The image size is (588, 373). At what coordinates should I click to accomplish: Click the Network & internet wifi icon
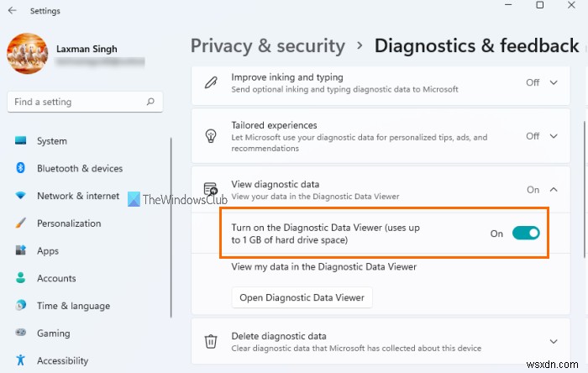[x=20, y=196]
